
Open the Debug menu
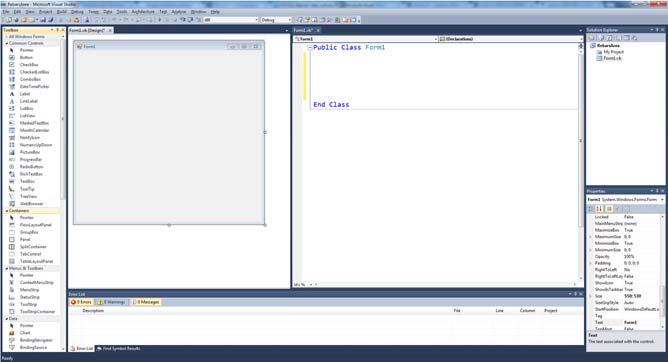pos(77,12)
